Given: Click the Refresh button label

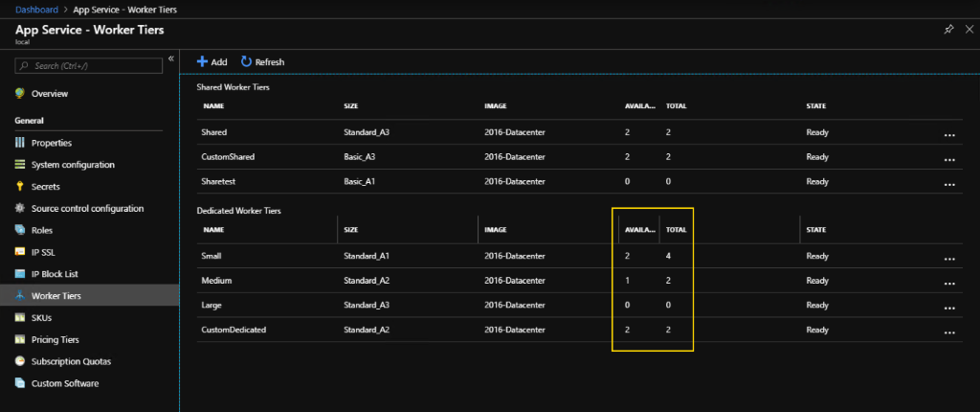Looking at the screenshot, I should pos(270,62).
